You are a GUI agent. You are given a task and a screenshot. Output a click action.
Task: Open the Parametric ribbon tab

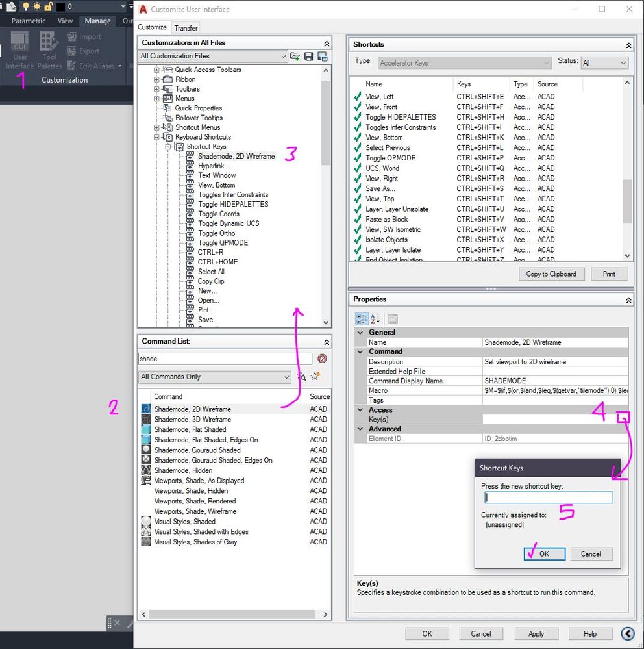click(x=28, y=21)
